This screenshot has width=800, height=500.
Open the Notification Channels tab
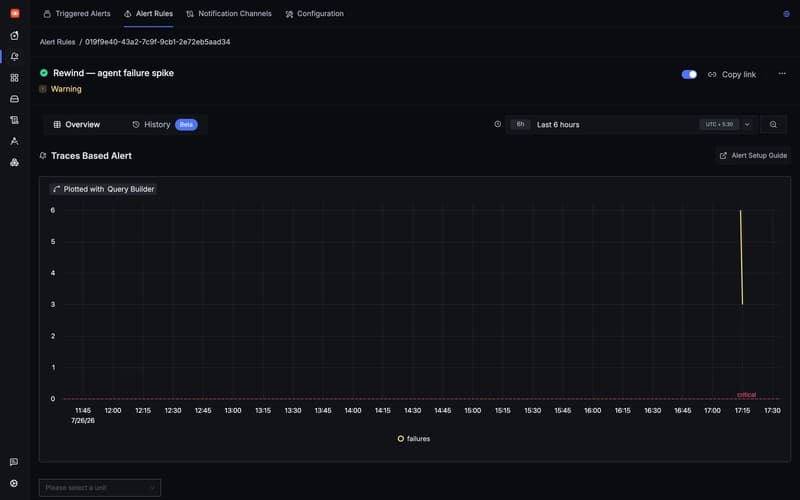[x=229, y=14]
